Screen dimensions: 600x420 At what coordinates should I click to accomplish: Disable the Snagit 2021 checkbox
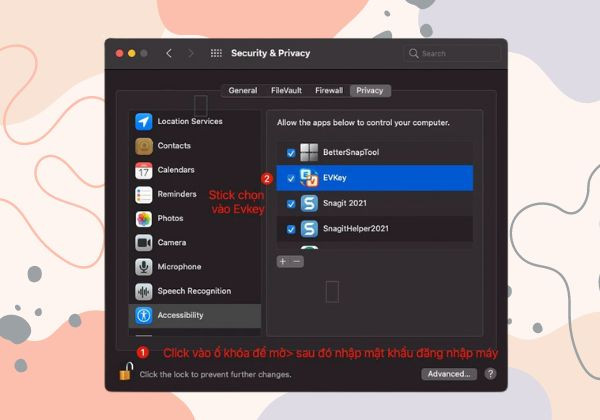pos(291,204)
